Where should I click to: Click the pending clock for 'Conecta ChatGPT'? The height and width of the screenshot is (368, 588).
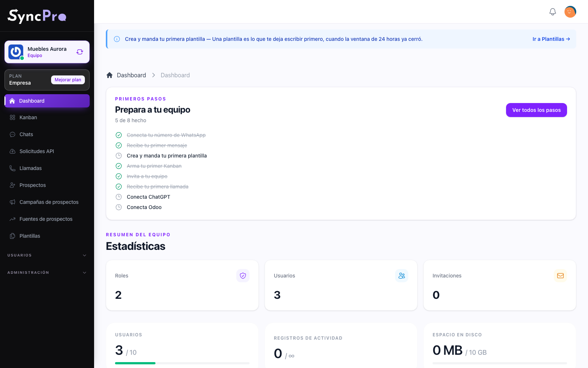(x=119, y=197)
